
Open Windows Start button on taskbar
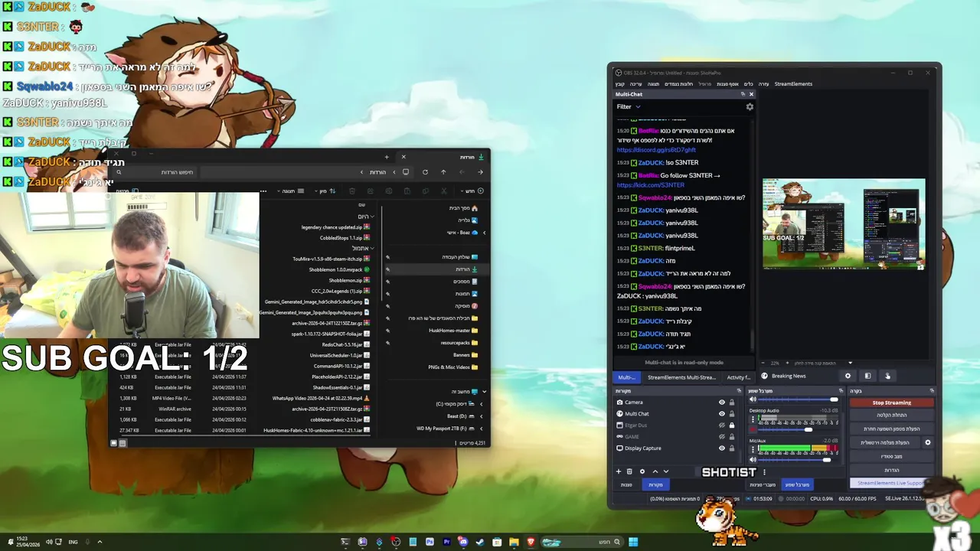coord(633,542)
